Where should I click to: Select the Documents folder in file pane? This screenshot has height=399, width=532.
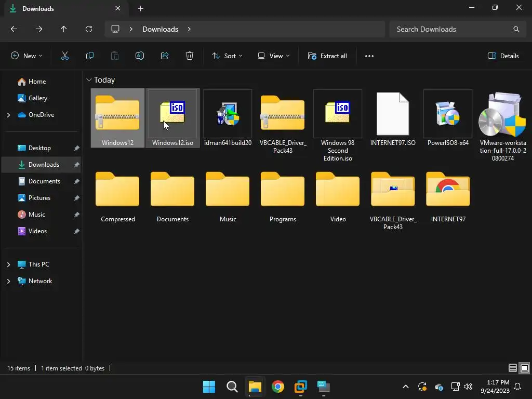pos(172,197)
